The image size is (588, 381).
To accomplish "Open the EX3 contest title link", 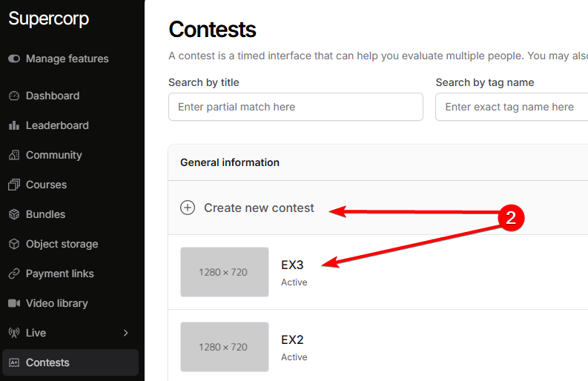I will point(292,265).
